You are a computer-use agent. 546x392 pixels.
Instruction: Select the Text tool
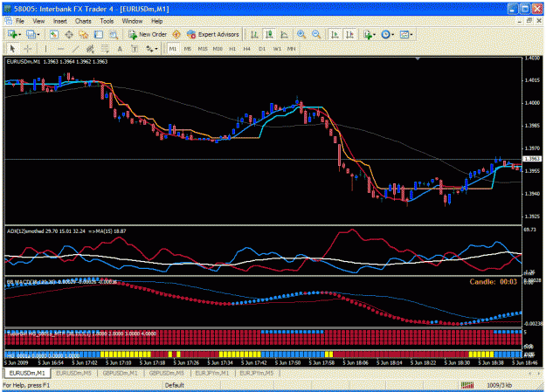point(120,49)
